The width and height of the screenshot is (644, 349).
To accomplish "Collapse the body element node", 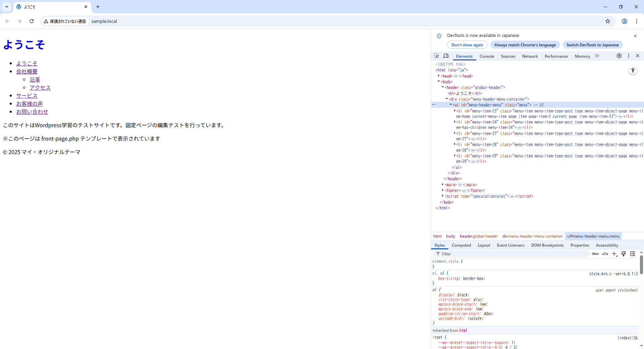I will [x=439, y=82].
